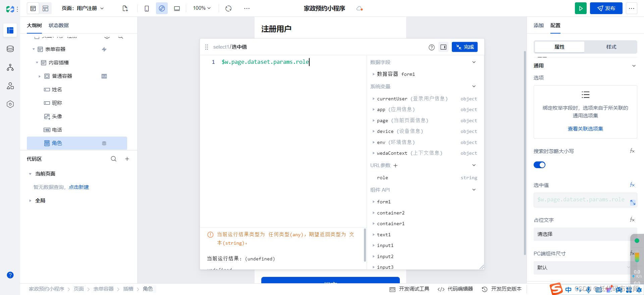
Task: Collapse the 当前页面 code section
Action: point(30,174)
